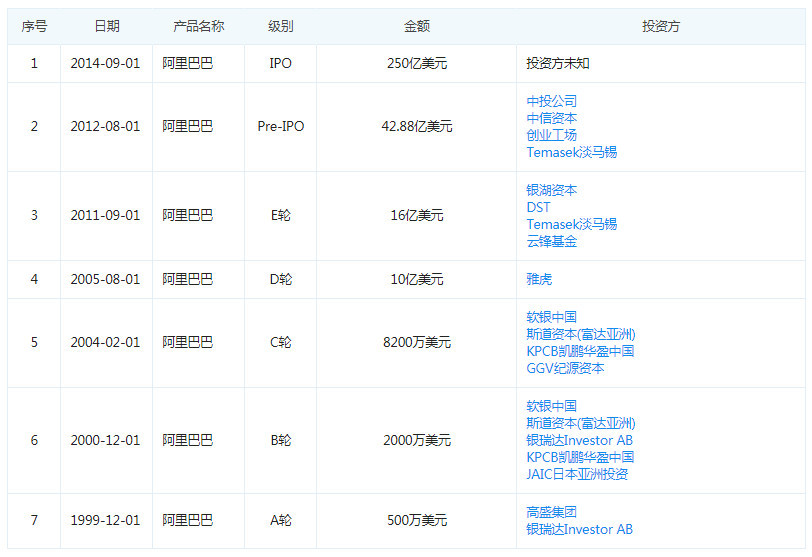
Task: Open Temasek淡马锡 link in E轮 row
Action: click(572, 224)
